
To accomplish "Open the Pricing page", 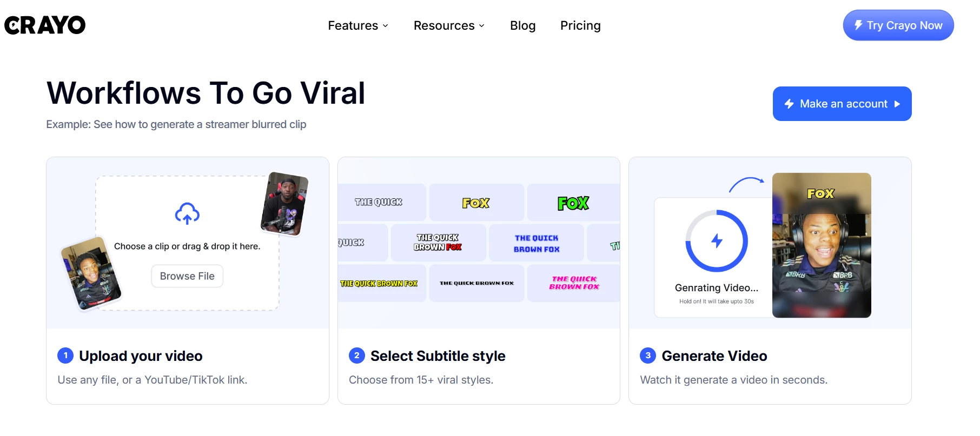I will coord(580,25).
